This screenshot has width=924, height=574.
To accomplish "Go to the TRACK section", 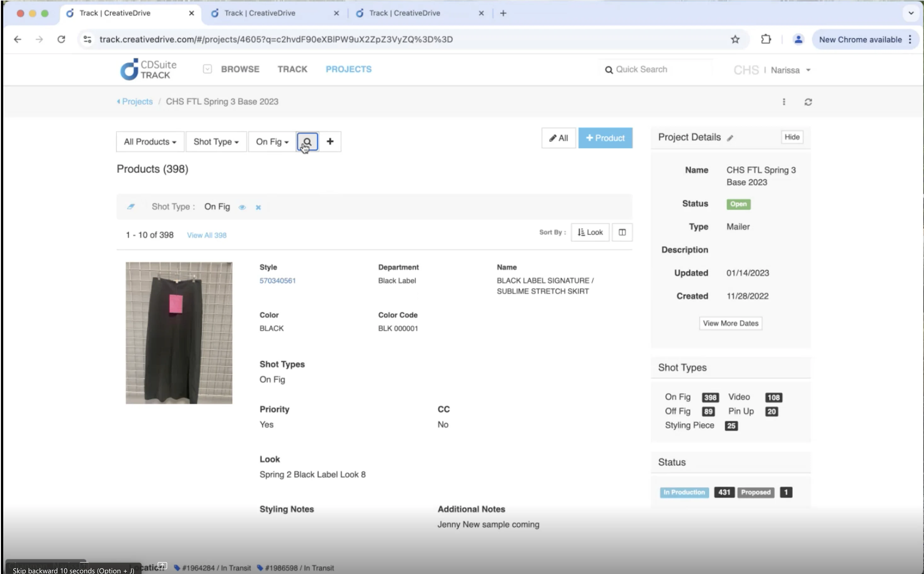I will (x=292, y=69).
